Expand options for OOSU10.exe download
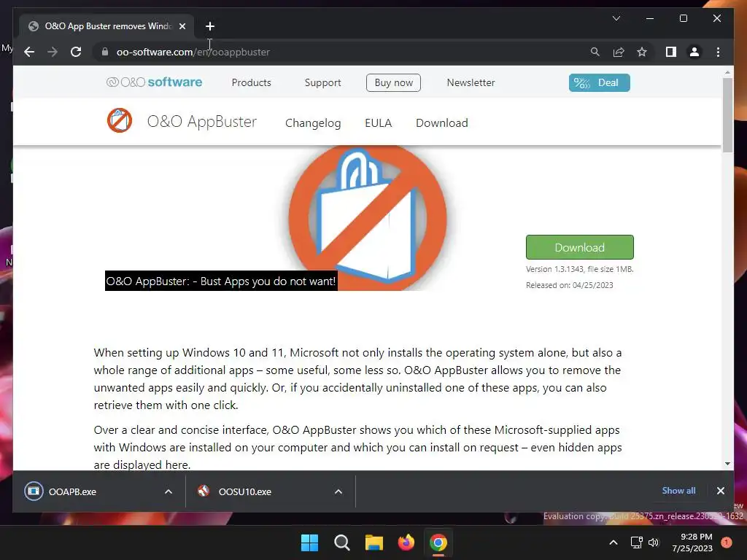747x560 pixels. coord(338,491)
